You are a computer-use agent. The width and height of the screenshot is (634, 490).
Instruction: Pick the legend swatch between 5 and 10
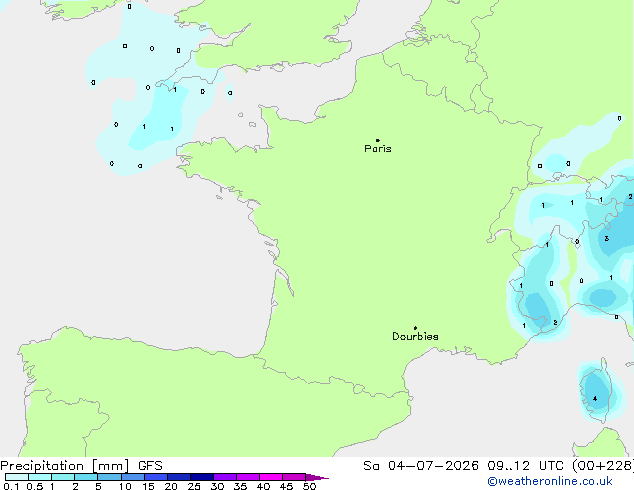tap(110, 477)
